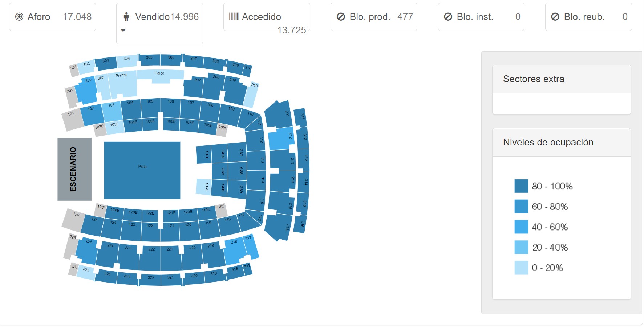The image size is (644, 328).
Task: Click the 80 - 100% legend swatch
Action: [521, 186]
